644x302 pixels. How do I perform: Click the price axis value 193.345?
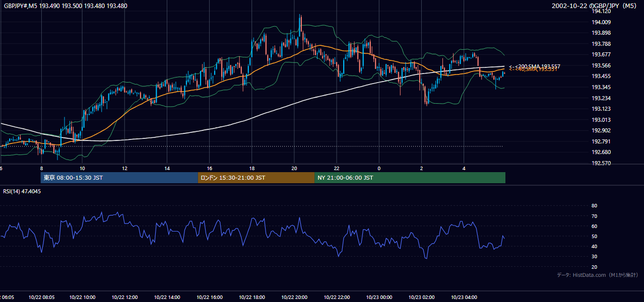(602, 87)
